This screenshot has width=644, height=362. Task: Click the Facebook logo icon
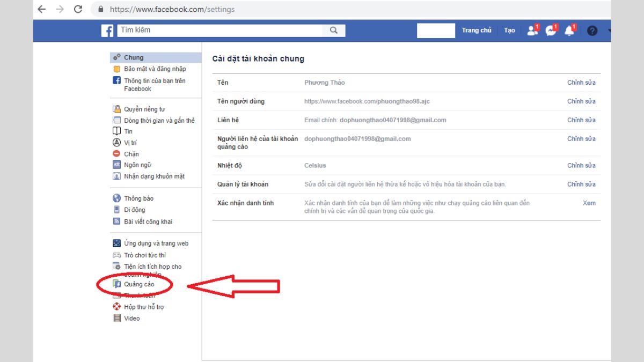[107, 31]
